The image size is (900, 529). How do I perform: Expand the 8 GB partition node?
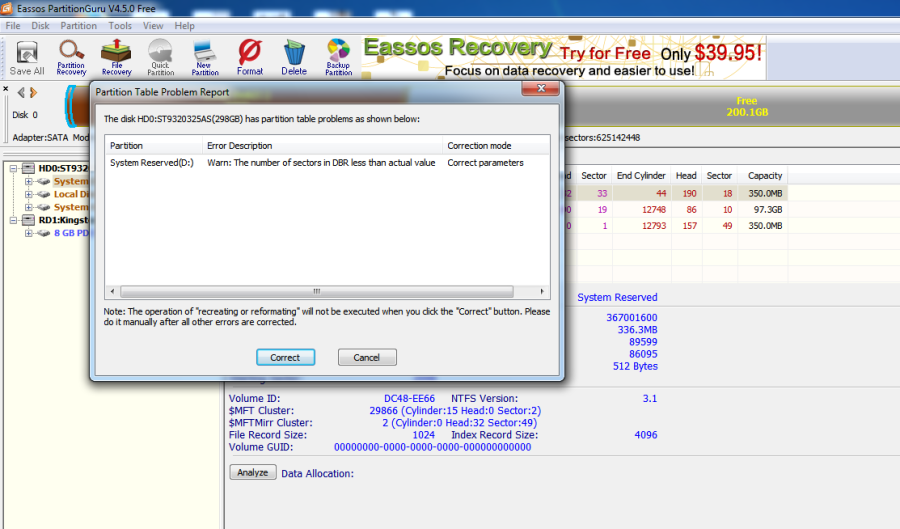click(x=28, y=233)
